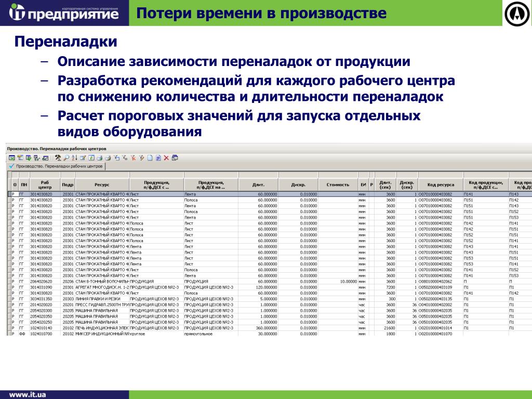Click the 10.00000 value in Стоимость column
The image size is (532, 399).
click(x=348, y=282)
